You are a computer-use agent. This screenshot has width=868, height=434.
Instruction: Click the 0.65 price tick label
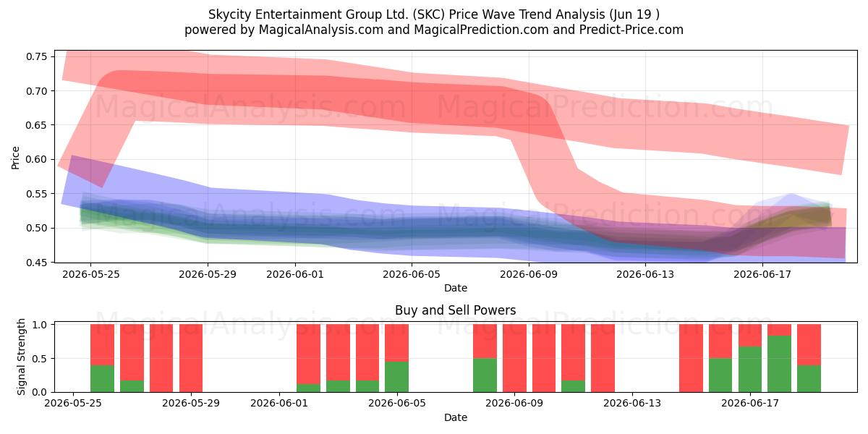35,125
